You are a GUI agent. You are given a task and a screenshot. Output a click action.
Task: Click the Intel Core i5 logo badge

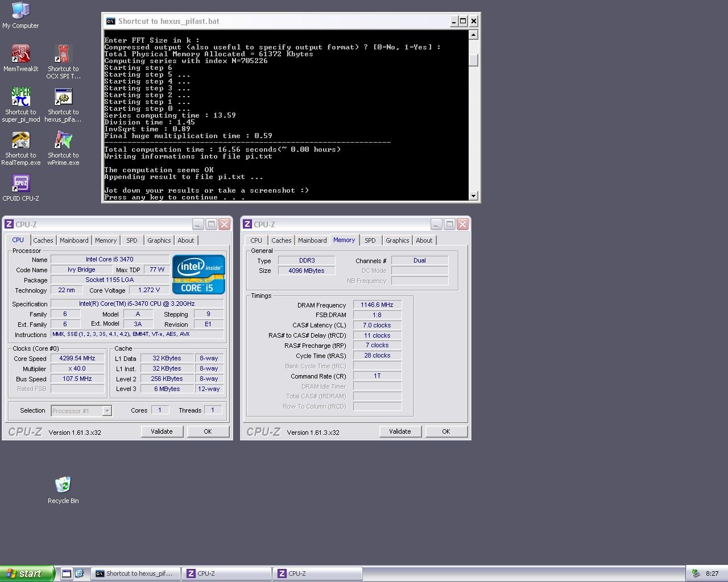point(198,275)
